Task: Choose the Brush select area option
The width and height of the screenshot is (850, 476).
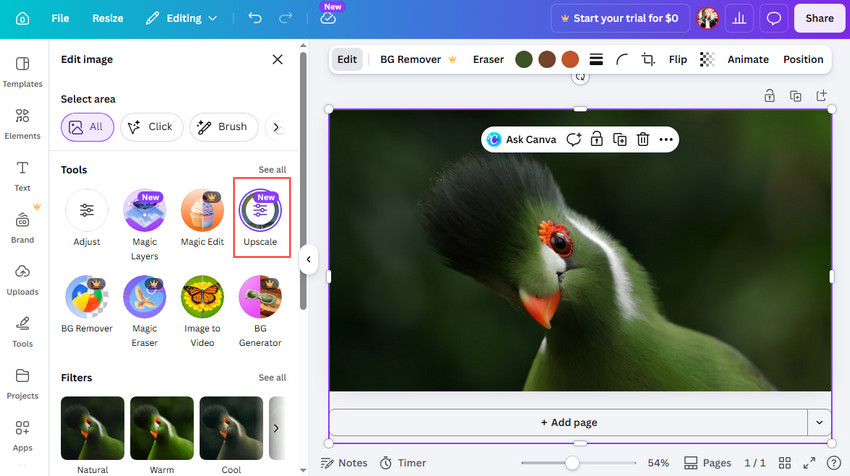Action: (223, 127)
